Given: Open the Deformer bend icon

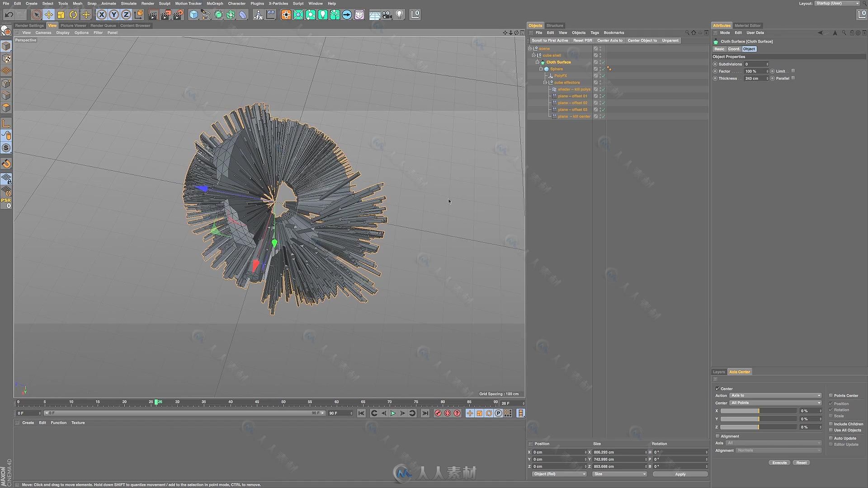Looking at the screenshot, I should pyautogui.click(x=243, y=15).
